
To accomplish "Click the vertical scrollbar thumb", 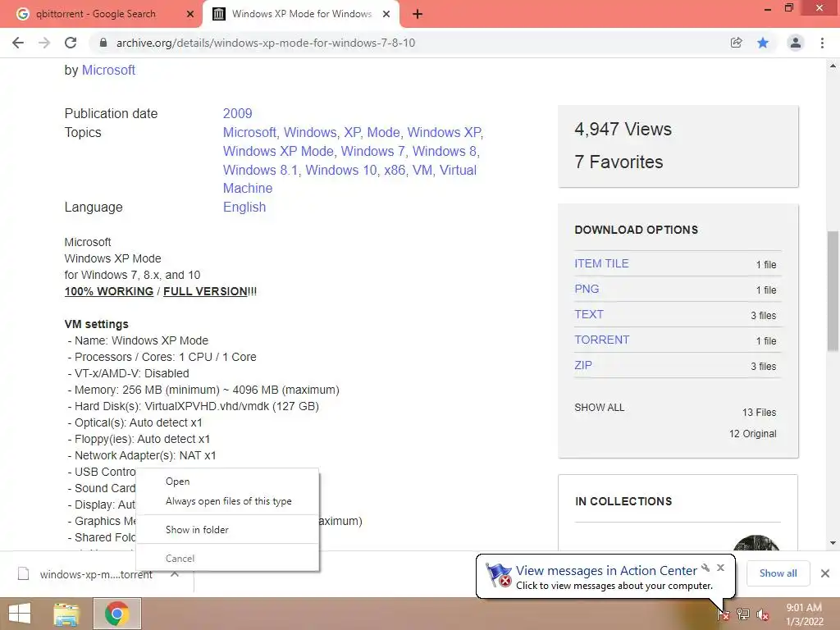I will (x=833, y=291).
